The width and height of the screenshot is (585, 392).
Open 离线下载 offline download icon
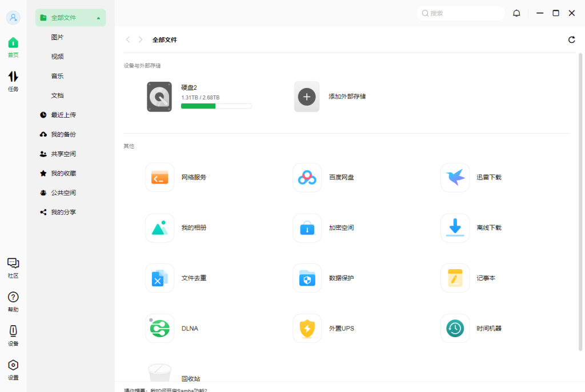pyautogui.click(x=455, y=228)
